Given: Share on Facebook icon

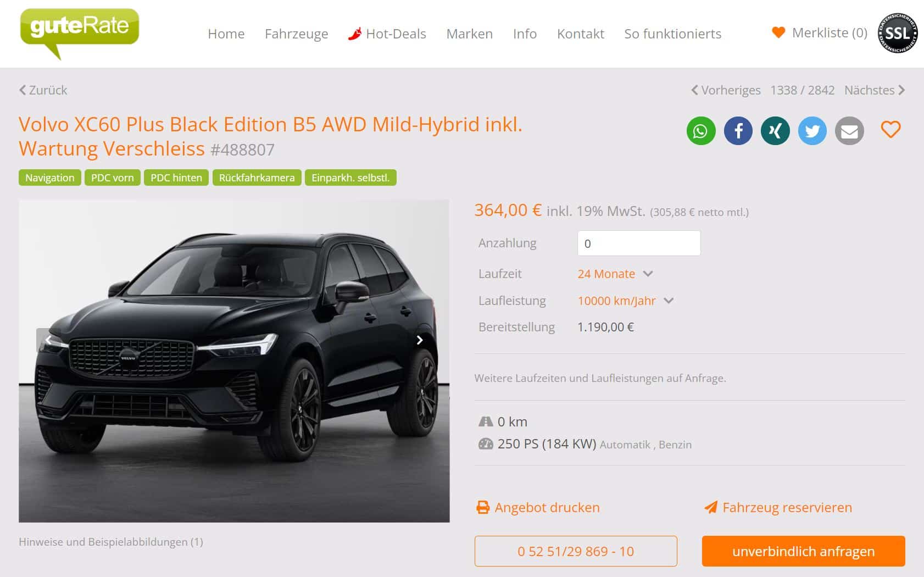Looking at the screenshot, I should point(738,131).
